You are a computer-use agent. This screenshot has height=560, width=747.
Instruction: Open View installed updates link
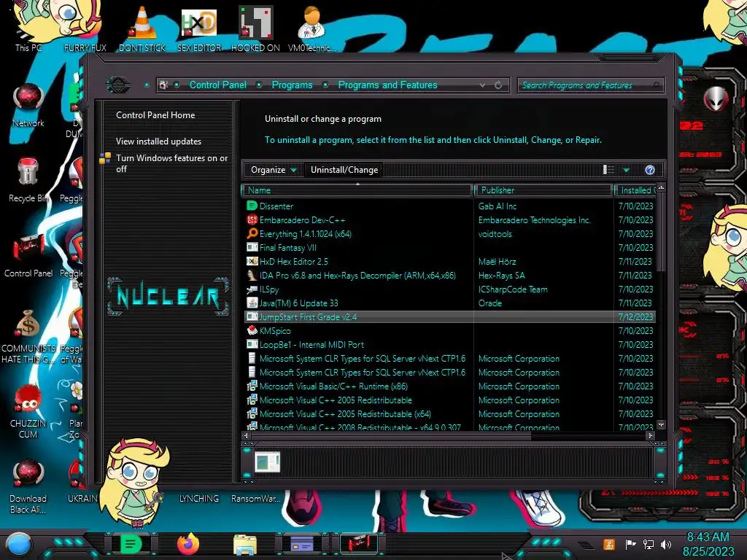pyautogui.click(x=158, y=141)
